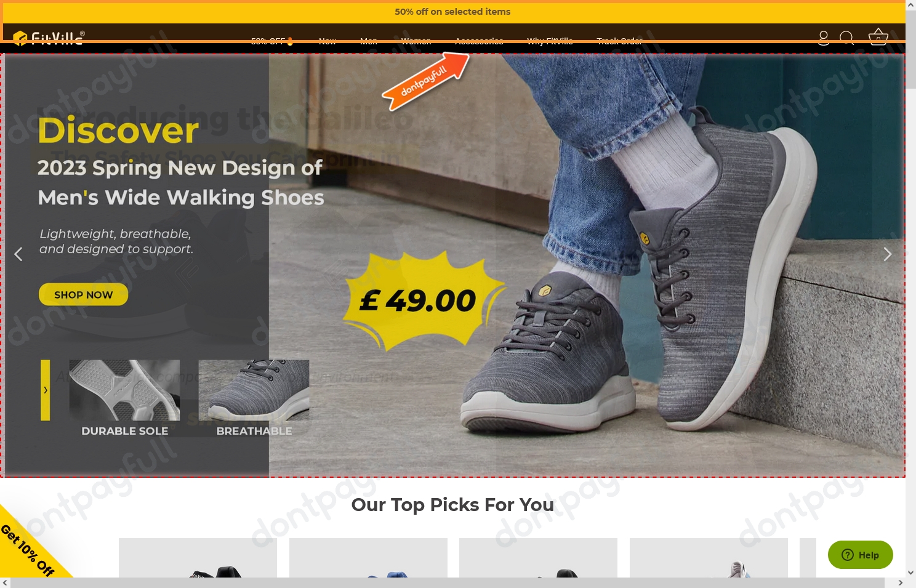
Task: Click the search magnifier icon
Action: pos(847,38)
